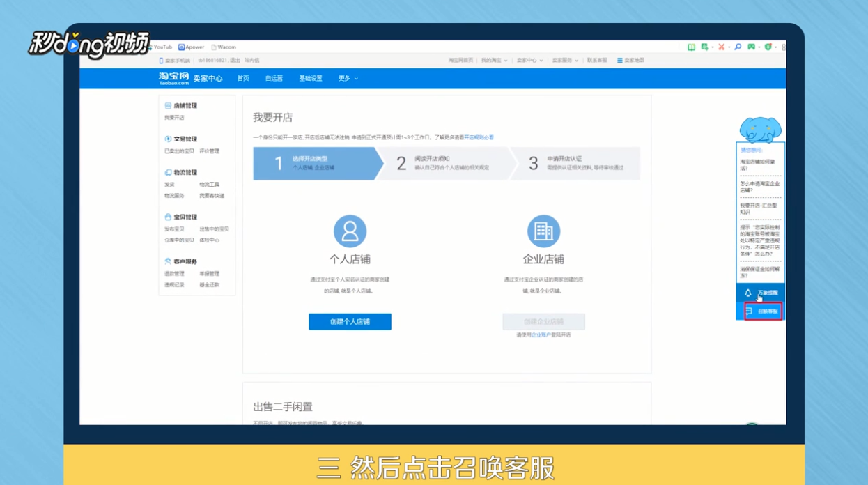Open 举报管理 in the sidebar

(x=209, y=274)
